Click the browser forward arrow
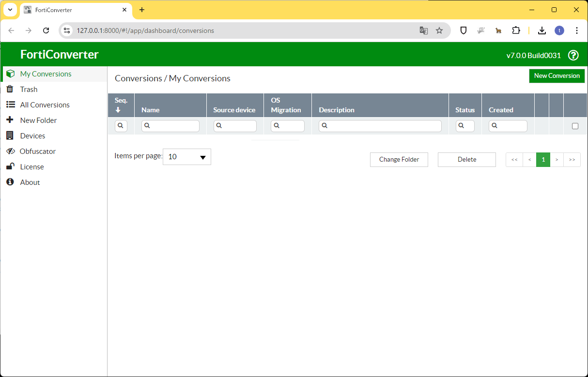The height and width of the screenshot is (377, 588). tap(29, 30)
